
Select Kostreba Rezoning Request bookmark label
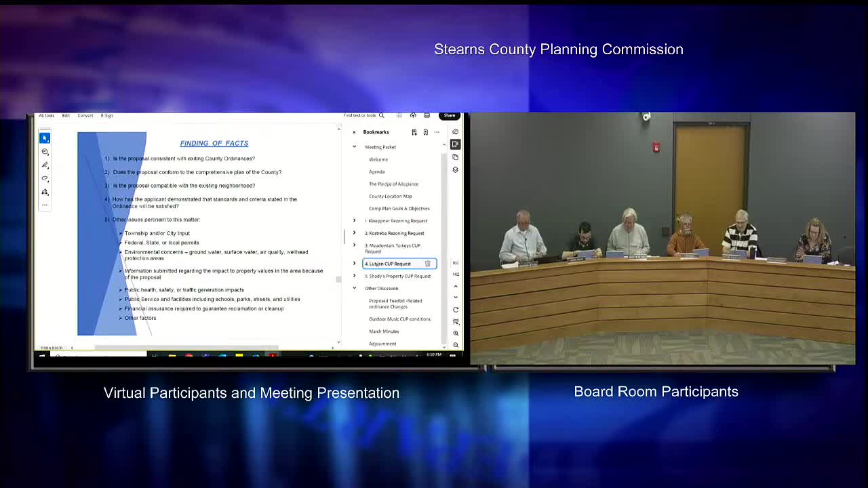pos(395,233)
